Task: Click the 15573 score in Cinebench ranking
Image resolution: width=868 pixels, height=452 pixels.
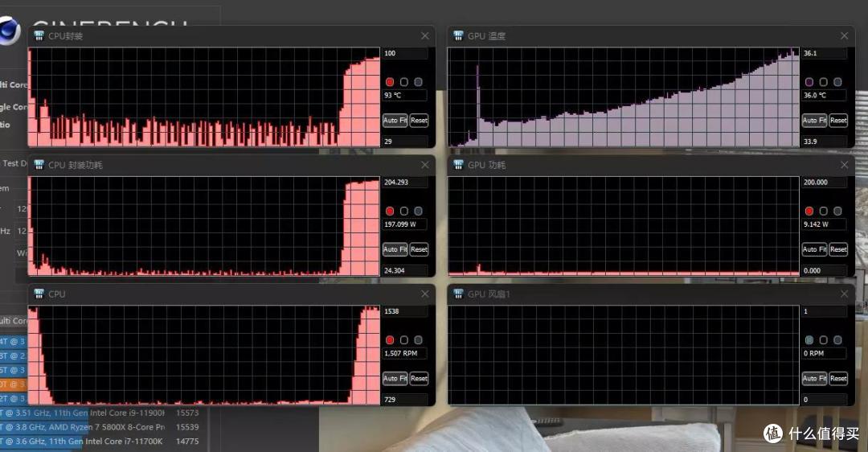Action: coord(187,413)
